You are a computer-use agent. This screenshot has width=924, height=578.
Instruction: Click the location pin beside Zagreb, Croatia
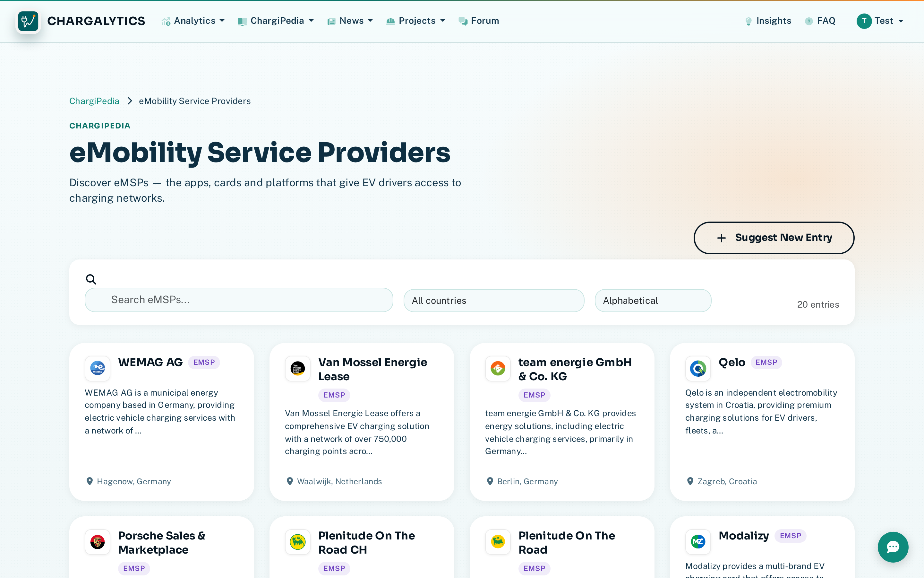[x=690, y=481]
